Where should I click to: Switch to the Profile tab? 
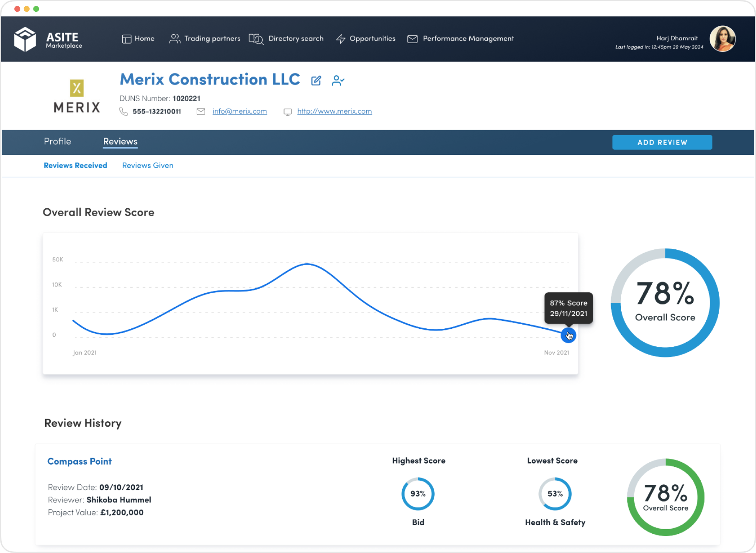tap(57, 142)
